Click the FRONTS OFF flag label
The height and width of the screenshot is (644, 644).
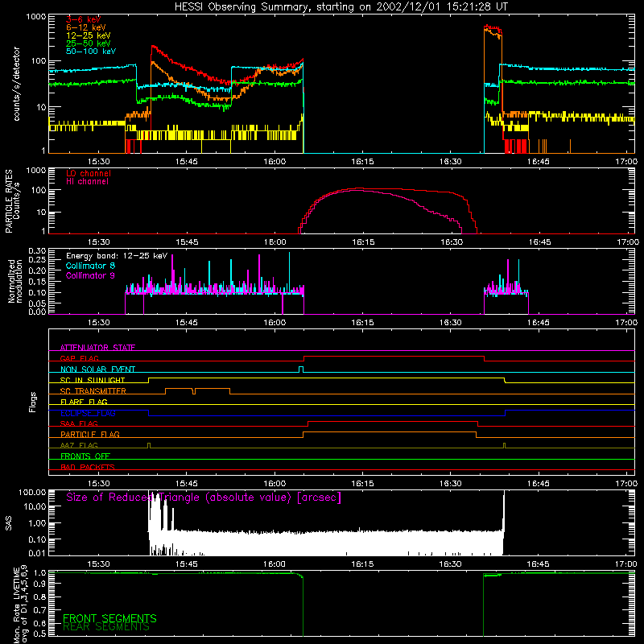[x=85, y=456]
